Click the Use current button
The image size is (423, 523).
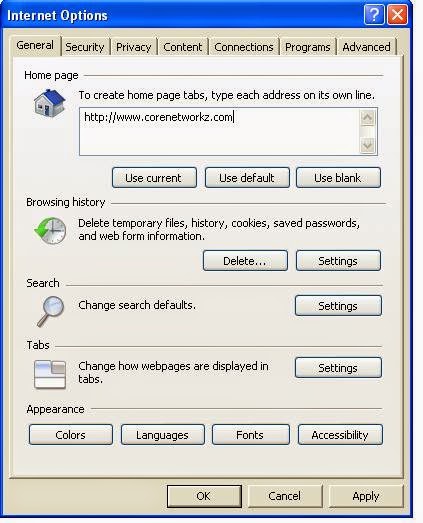[x=154, y=178]
